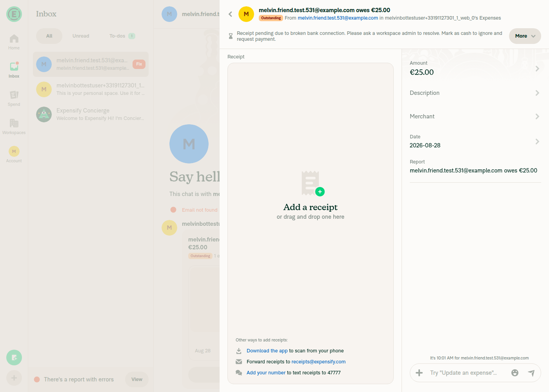The width and height of the screenshot is (549, 392).
Task: Click the large blue M avatar in the chat
Action: (189, 144)
